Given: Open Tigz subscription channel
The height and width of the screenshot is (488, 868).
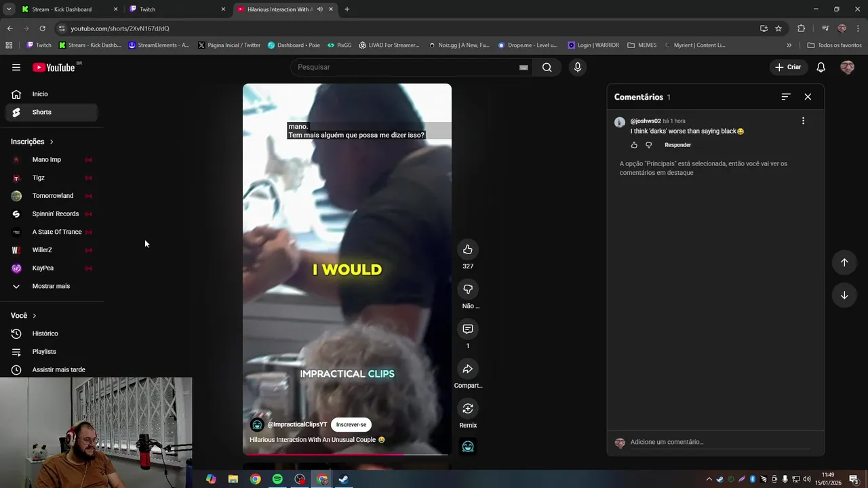Looking at the screenshot, I should coord(52,178).
